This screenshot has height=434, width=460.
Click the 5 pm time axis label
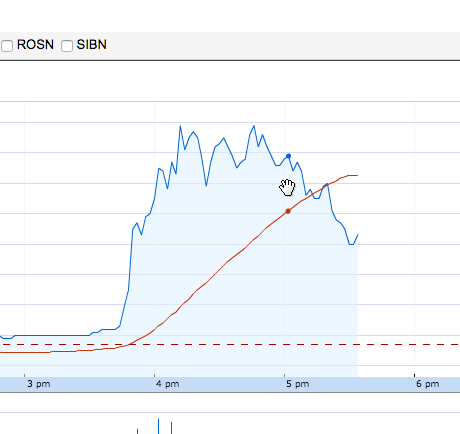click(297, 384)
